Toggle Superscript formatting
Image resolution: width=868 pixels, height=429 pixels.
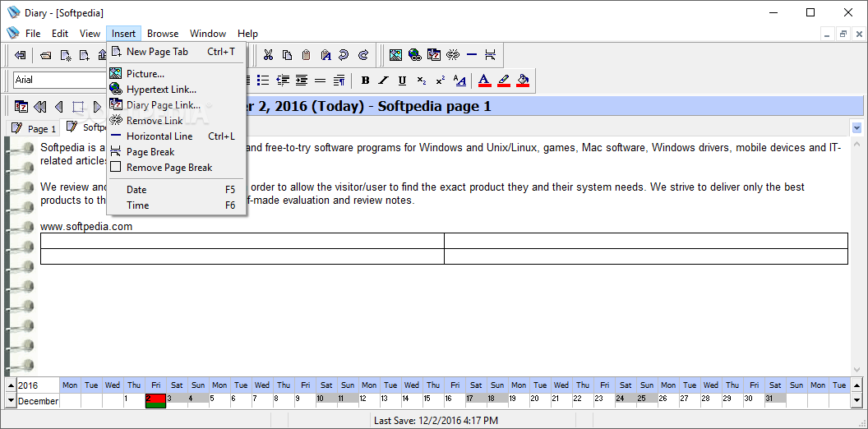(x=440, y=81)
